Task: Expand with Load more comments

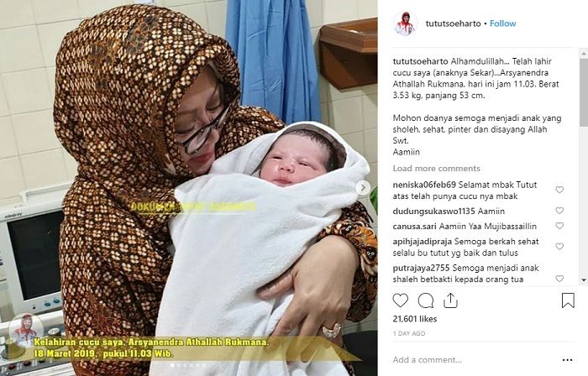Action: (x=436, y=169)
